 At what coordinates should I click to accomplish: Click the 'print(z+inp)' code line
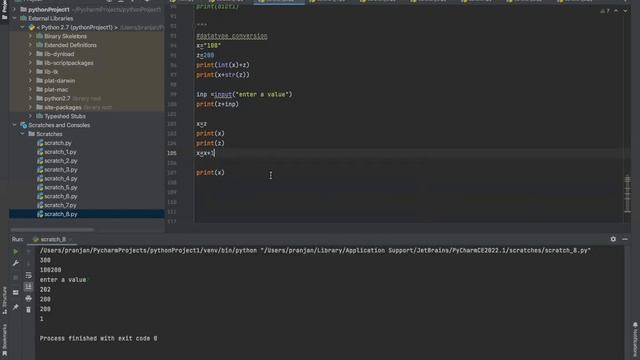pyautogui.click(x=217, y=104)
